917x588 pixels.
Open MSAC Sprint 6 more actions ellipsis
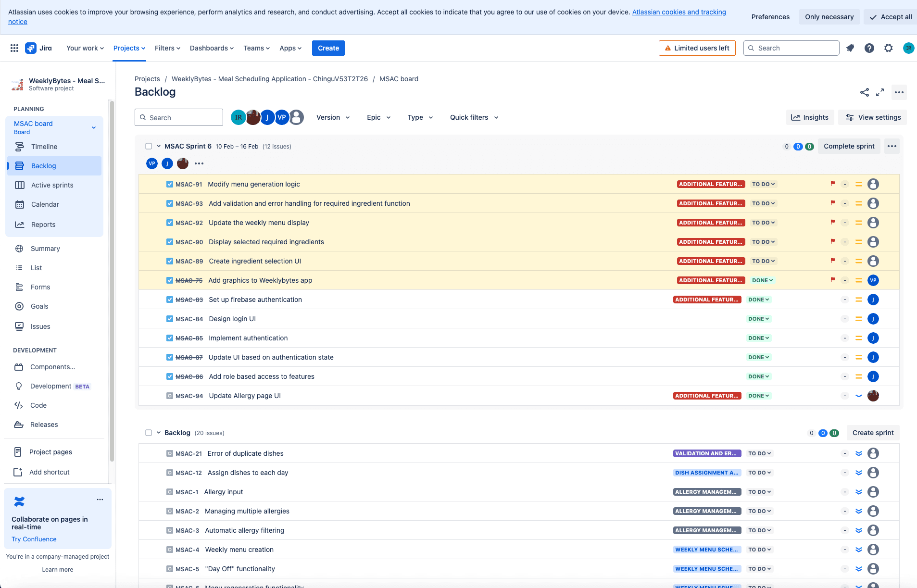point(892,146)
